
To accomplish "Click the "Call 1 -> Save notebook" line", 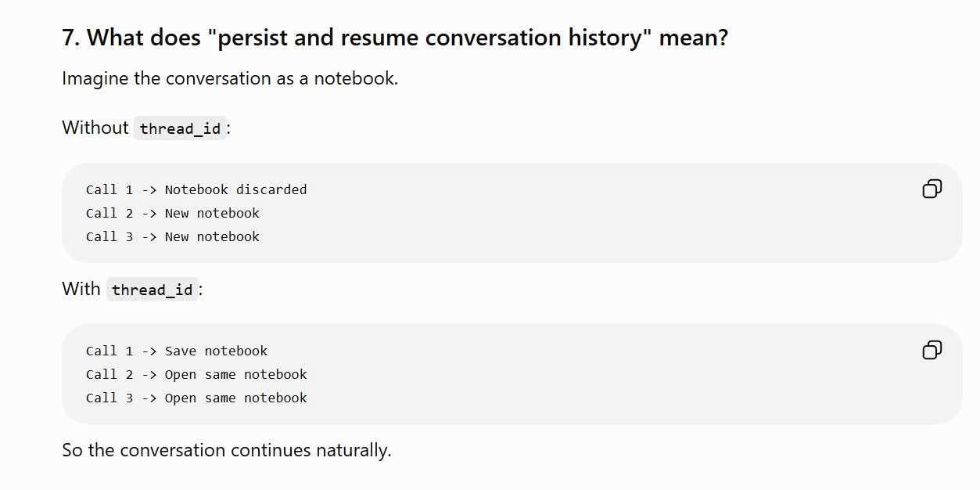I will (x=177, y=351).
